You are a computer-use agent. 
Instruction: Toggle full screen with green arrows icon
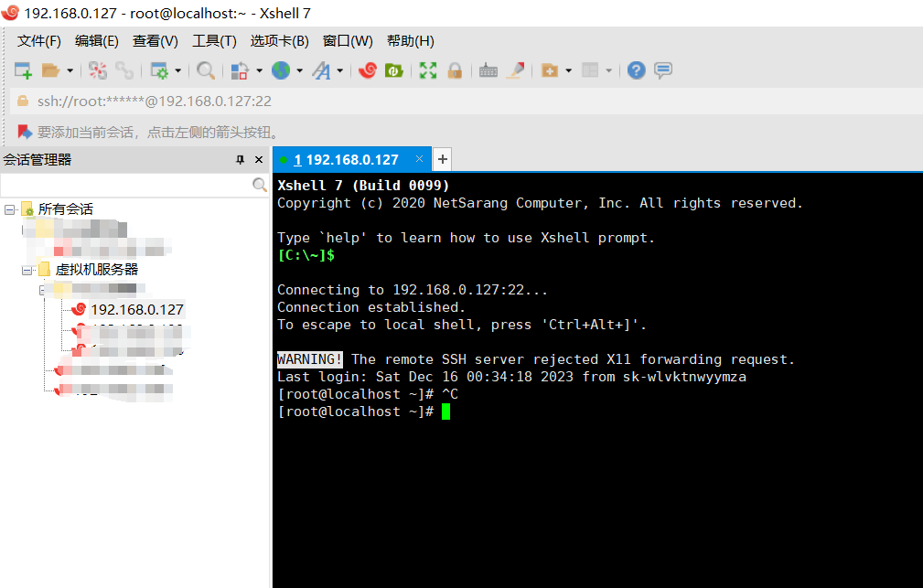pos(428,70)
